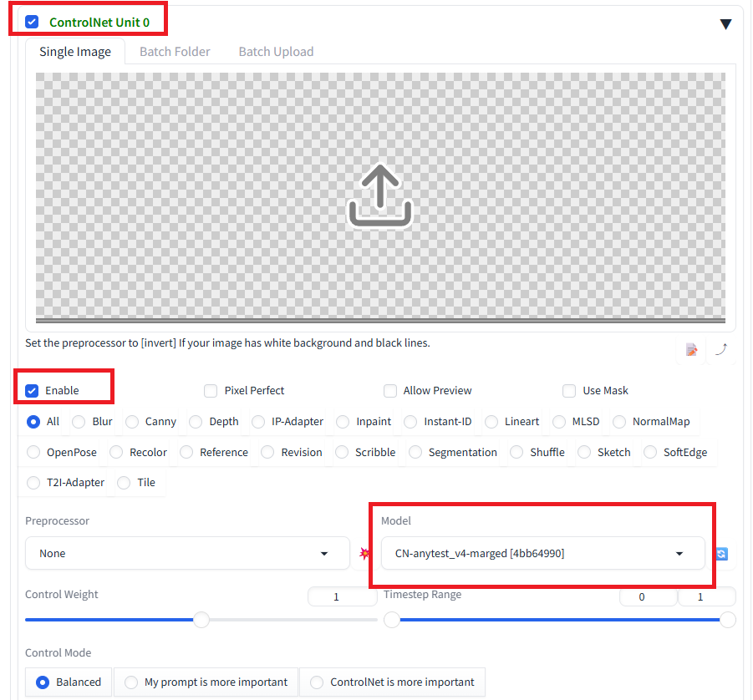Switch to the Batch Upload tab
Image resolution: width=753 pixels, height=700 pixels.
276,51
